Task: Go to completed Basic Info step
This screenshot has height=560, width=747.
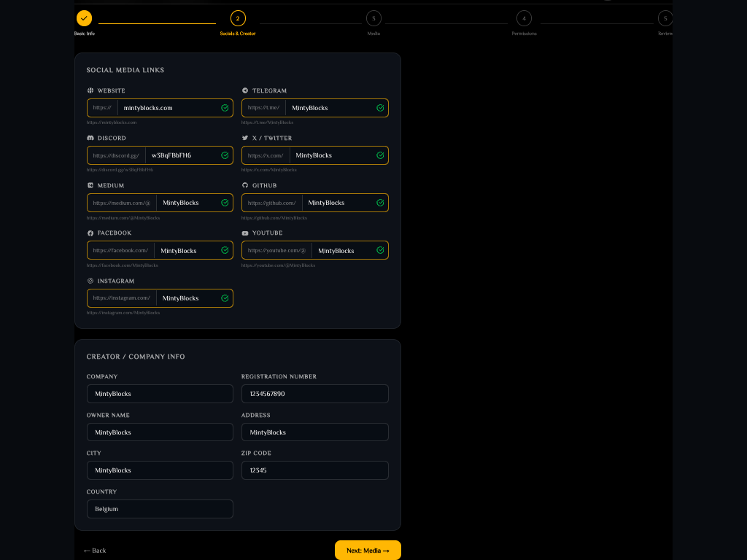Action: tap(84, 18)
